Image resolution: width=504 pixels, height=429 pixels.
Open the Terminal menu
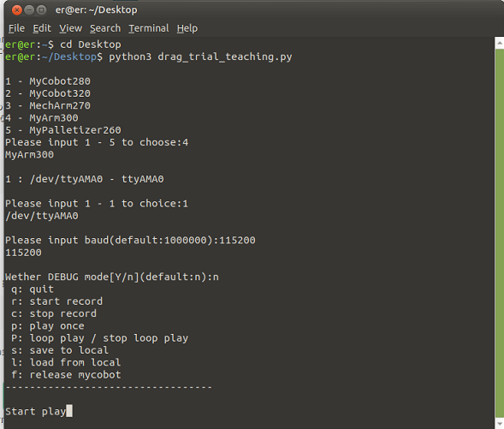coord(149,28)
